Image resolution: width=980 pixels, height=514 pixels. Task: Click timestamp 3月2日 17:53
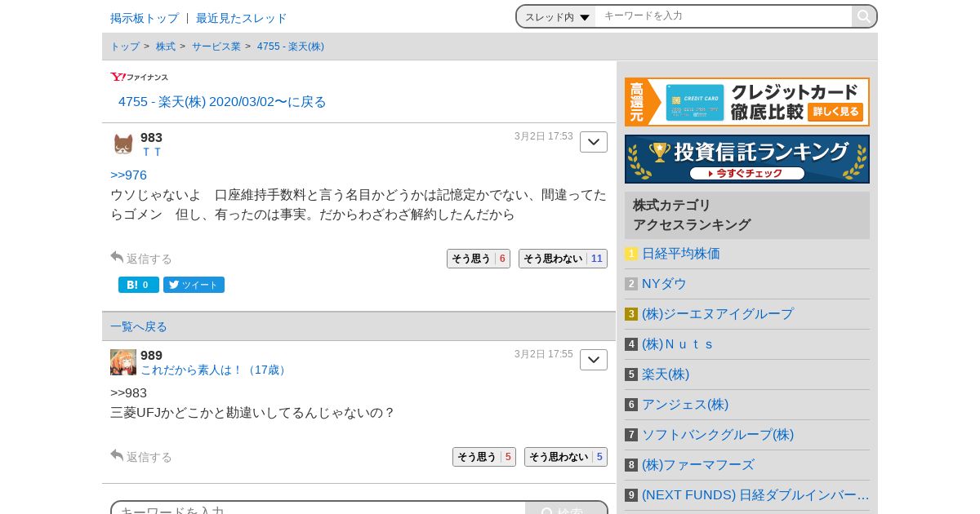544,136
